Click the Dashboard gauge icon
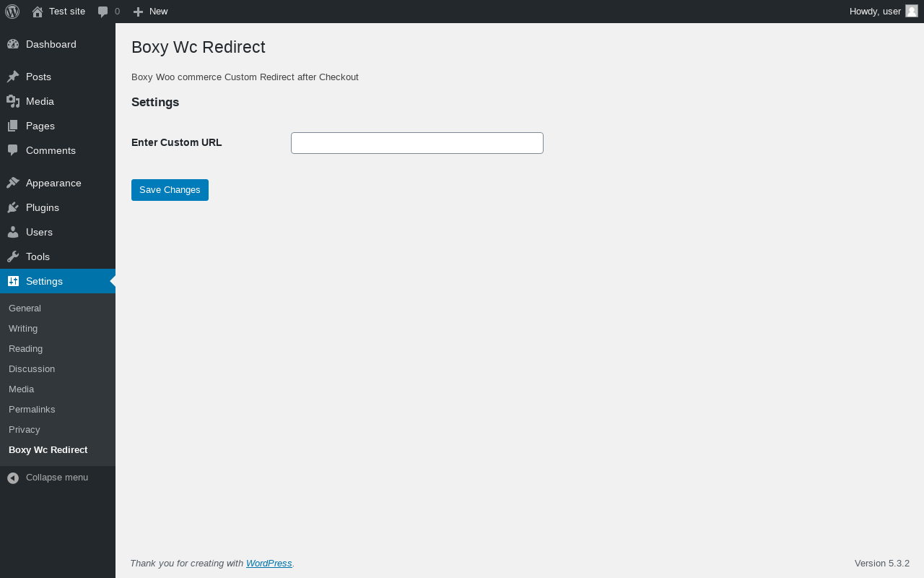This screenshot has height=578, width=924. (x=13, y=44)
